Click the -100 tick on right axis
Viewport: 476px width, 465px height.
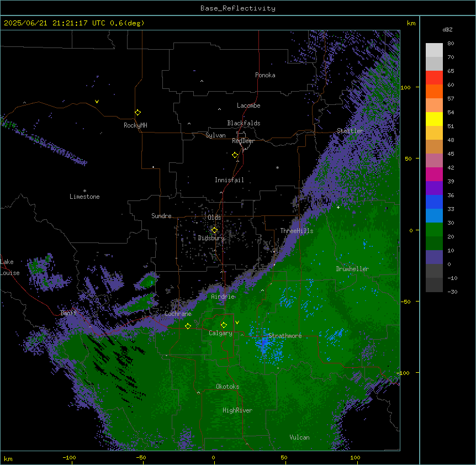click(x=403, y=373)
